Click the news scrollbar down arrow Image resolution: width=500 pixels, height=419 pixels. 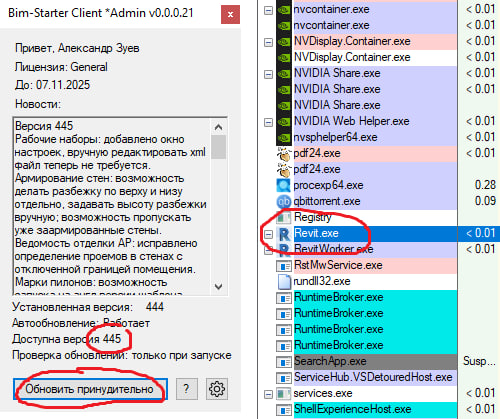click(219, 286)
